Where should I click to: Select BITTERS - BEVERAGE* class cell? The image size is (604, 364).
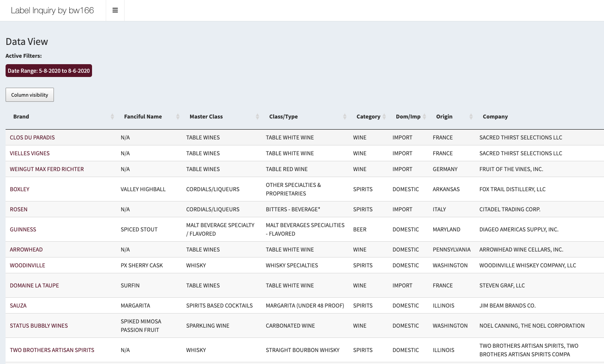293,209
